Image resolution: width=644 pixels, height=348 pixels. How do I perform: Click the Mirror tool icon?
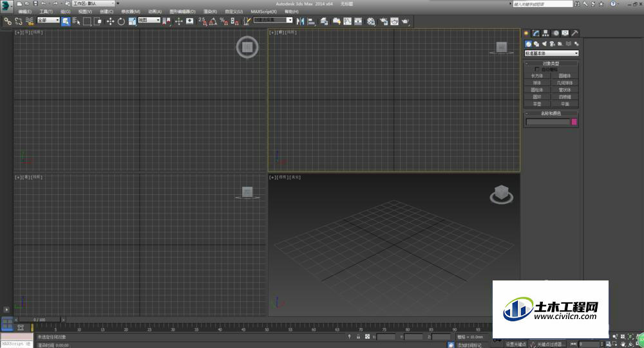pos(300,21)
